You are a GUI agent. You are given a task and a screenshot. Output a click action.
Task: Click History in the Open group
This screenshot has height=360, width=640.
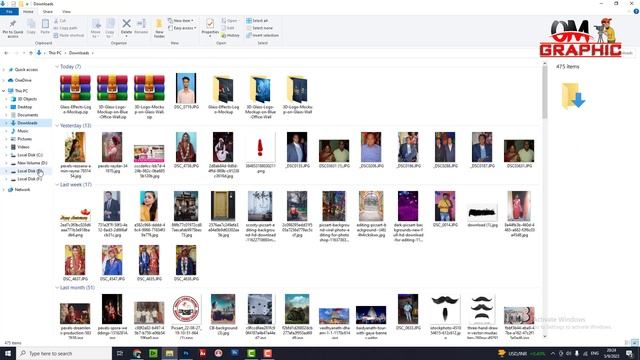click(231, 36)
